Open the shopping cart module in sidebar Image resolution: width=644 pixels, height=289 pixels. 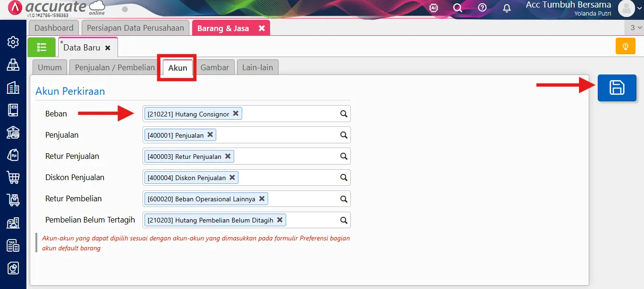pos(13,177)
